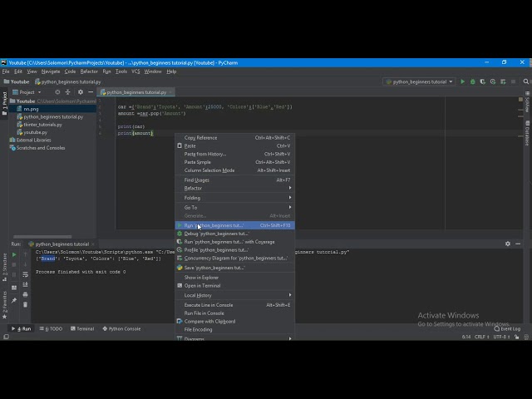532x399 pixels.
Task: Open the 6: TODO tab
Action: point(51,329)
